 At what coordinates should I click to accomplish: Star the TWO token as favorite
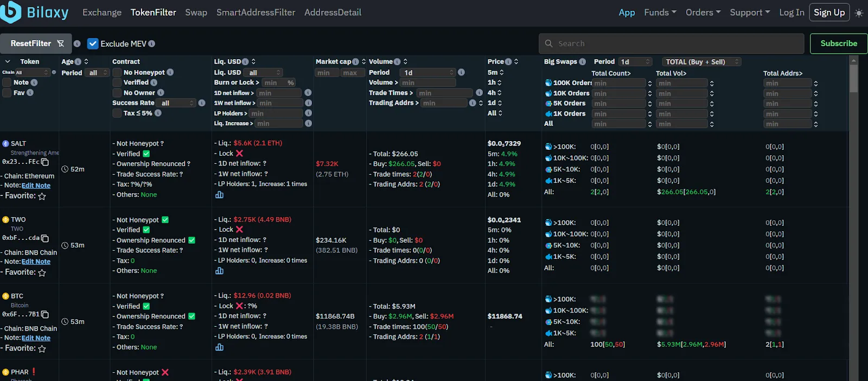(42, 272)
